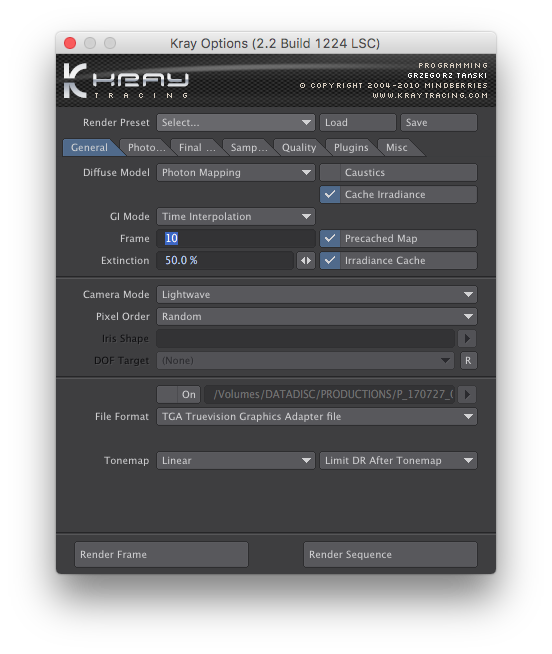The width and height of the screenshot is (552, 654).
Task: Switch to the Final ... tab
Action: [197, 148]
